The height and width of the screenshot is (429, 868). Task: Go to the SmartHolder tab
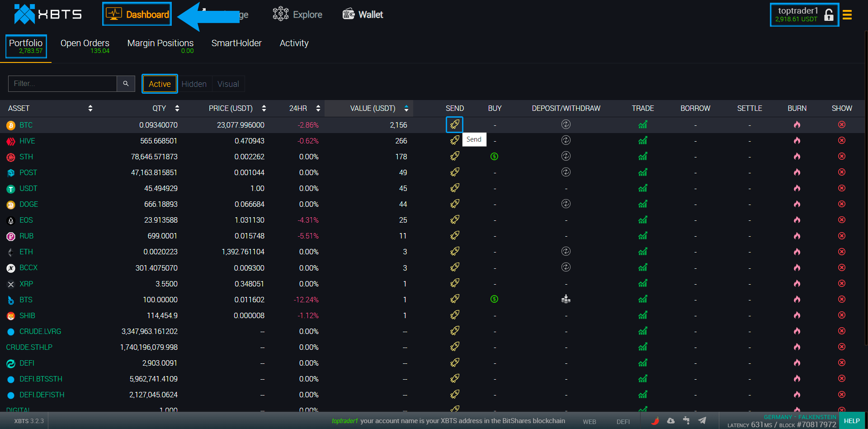(x=236, y=43)
